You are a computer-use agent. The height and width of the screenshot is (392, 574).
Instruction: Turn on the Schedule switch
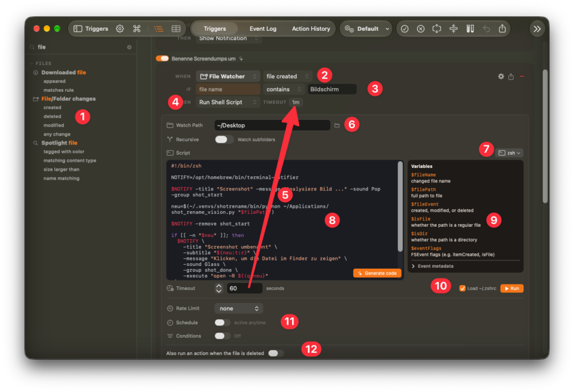click(222, 323)
